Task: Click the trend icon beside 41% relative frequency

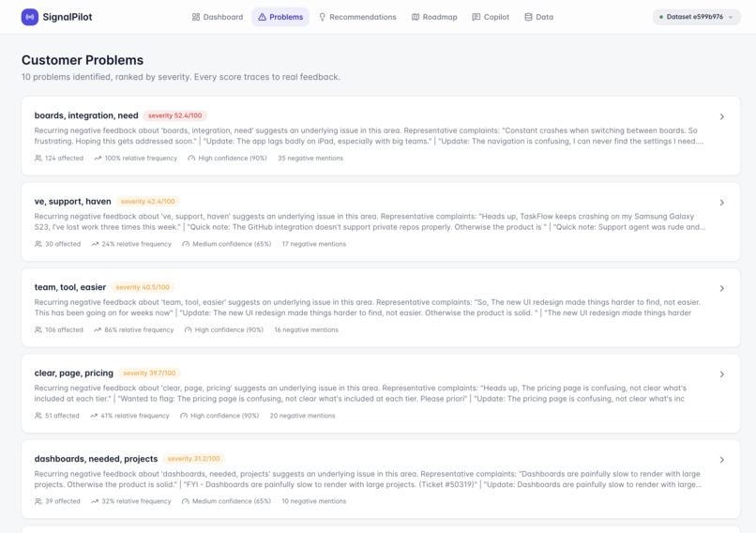Action: (94, 416)
